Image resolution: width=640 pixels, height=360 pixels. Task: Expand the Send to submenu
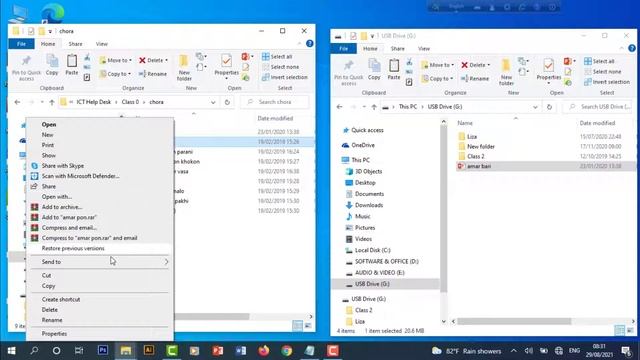point(100,262)
